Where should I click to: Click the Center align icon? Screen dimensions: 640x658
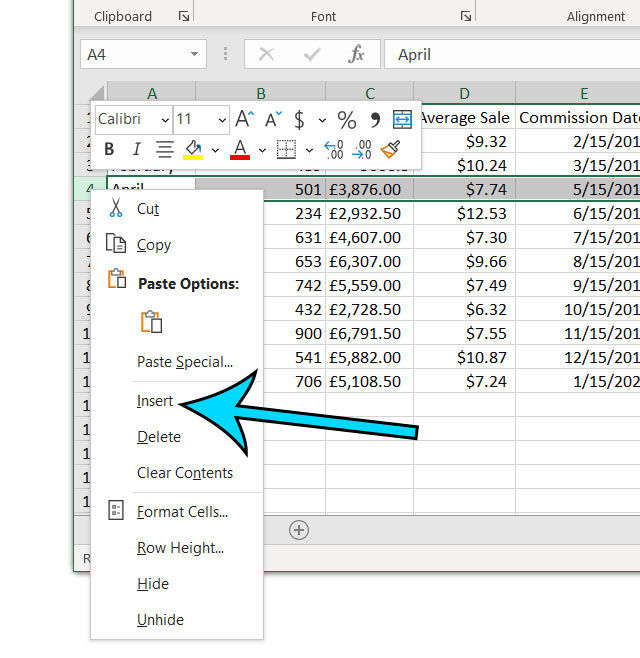pyautogui.click(x=165, y=149)
